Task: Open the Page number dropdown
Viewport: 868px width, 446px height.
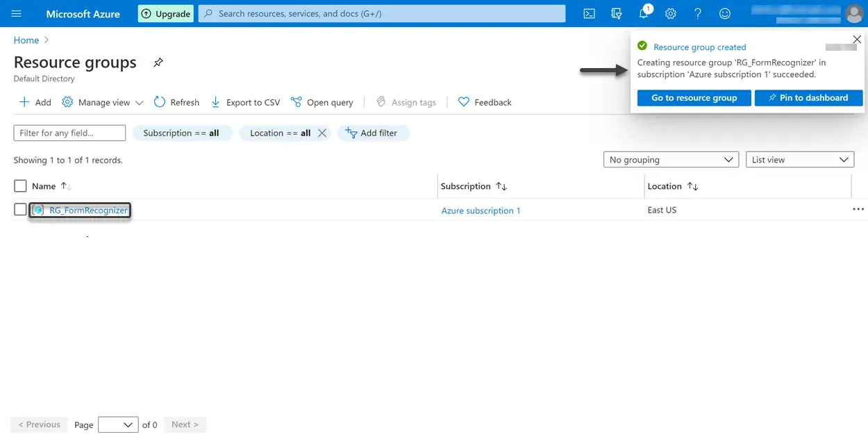Action: (x=118, y=424)
